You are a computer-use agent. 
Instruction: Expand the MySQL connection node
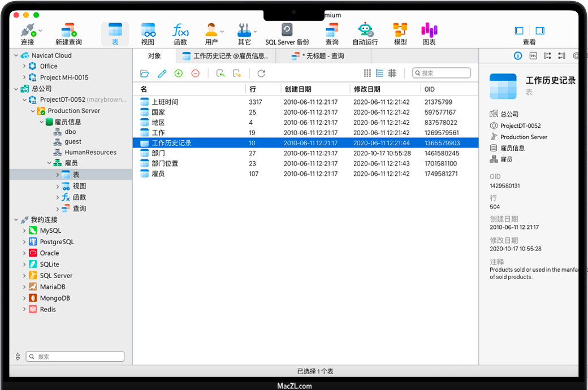[x=24, y=231]
